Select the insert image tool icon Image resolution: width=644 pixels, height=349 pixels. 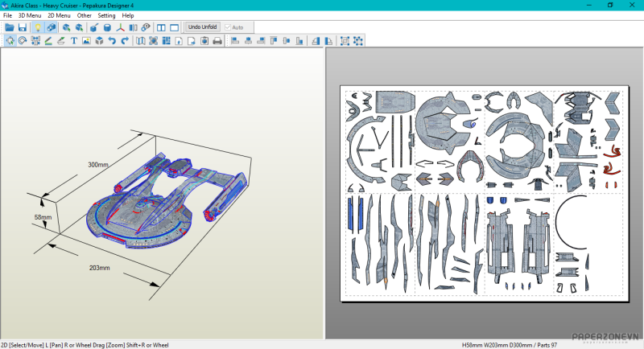[x=86, y=40]
